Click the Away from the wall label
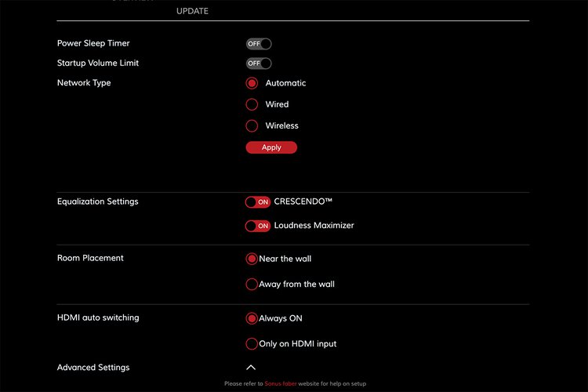Viewport: 588px width, 392px height. tap(296, 284)
